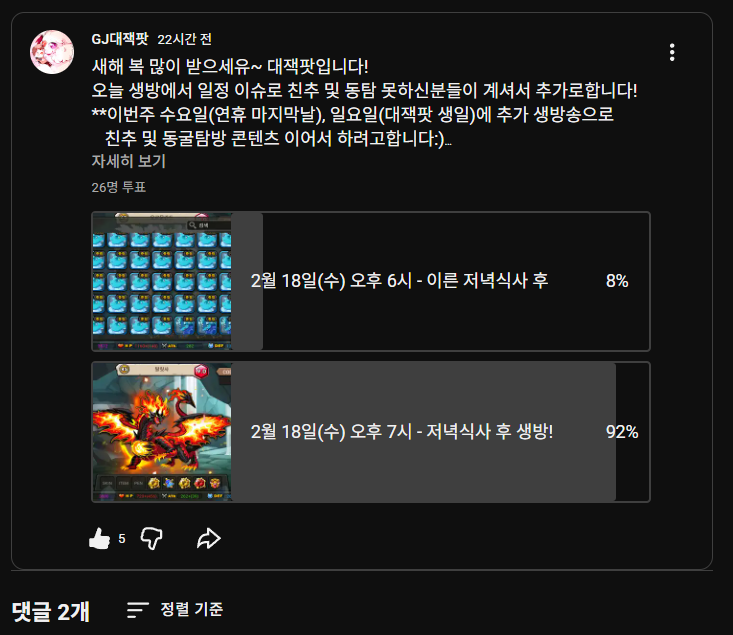The image size is (733, 635).
Task: Click the like count number 5
Action: [x=122, y=539]
